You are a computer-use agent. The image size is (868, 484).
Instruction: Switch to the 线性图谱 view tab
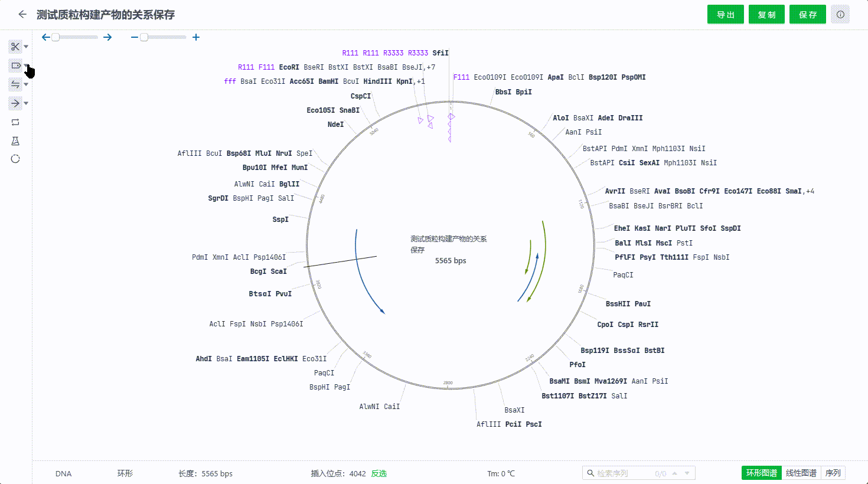[801, 473]
